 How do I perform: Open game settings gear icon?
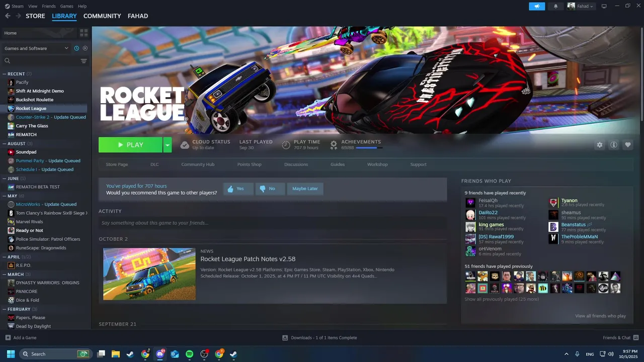[x=600, y=145]
